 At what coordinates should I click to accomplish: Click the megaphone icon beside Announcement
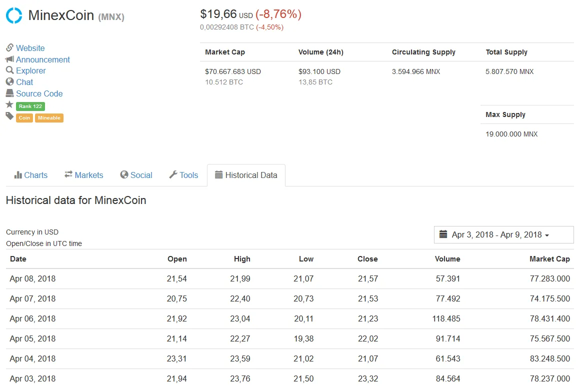click(9, 59)
